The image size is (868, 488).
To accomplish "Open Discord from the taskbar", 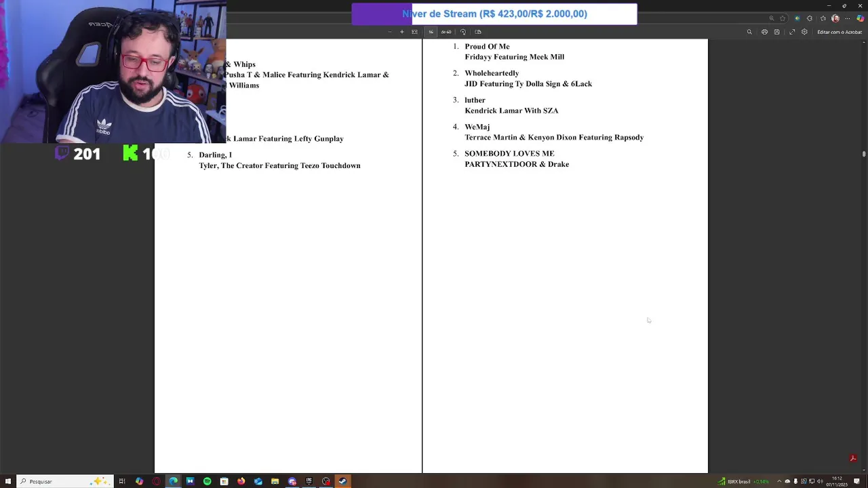I will (292, 481).
